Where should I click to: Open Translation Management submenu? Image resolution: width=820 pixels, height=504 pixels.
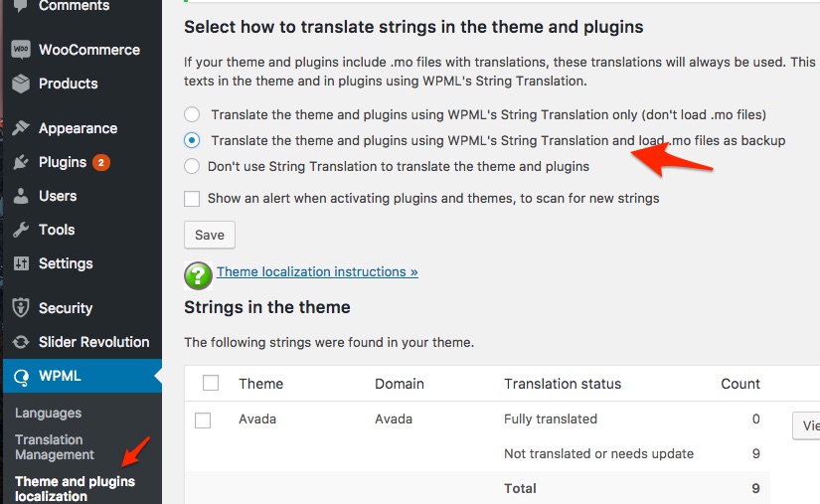pyautogui.click(x=55, y=447)
